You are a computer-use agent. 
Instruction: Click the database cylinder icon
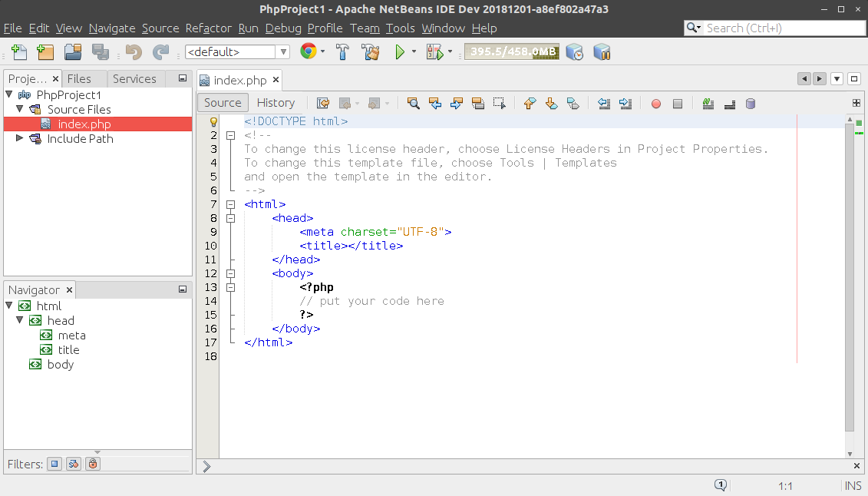[x=751, y=104]
